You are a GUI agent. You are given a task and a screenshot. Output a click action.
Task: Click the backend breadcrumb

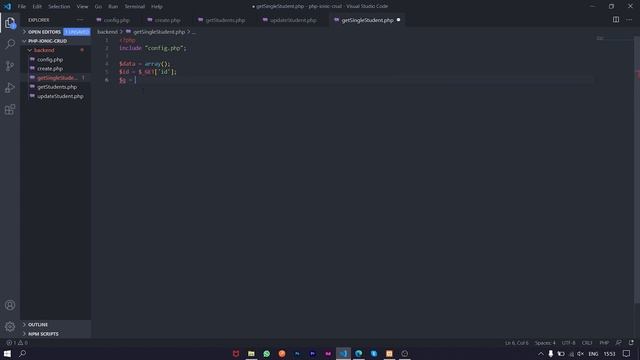coord(107,32)
